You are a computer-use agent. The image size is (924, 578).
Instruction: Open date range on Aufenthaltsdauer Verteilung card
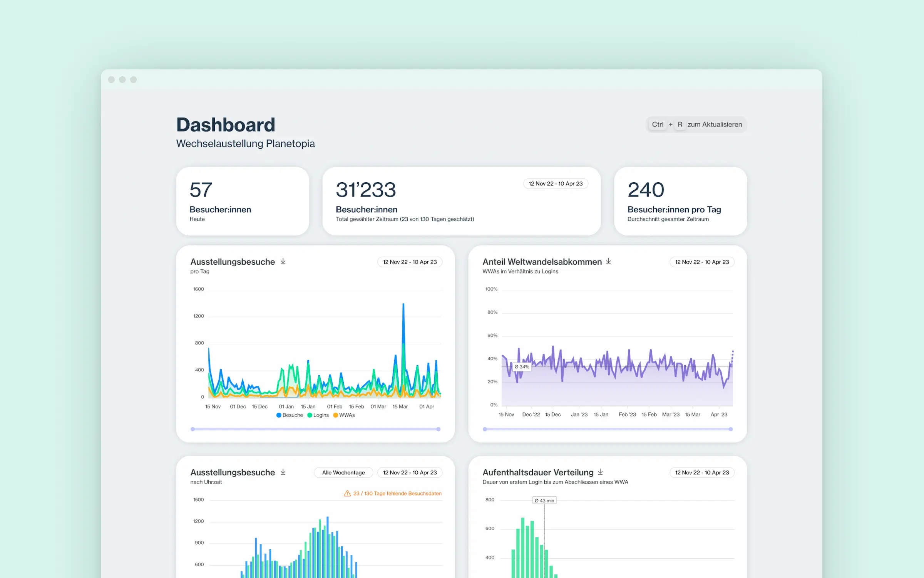(702, 472)
